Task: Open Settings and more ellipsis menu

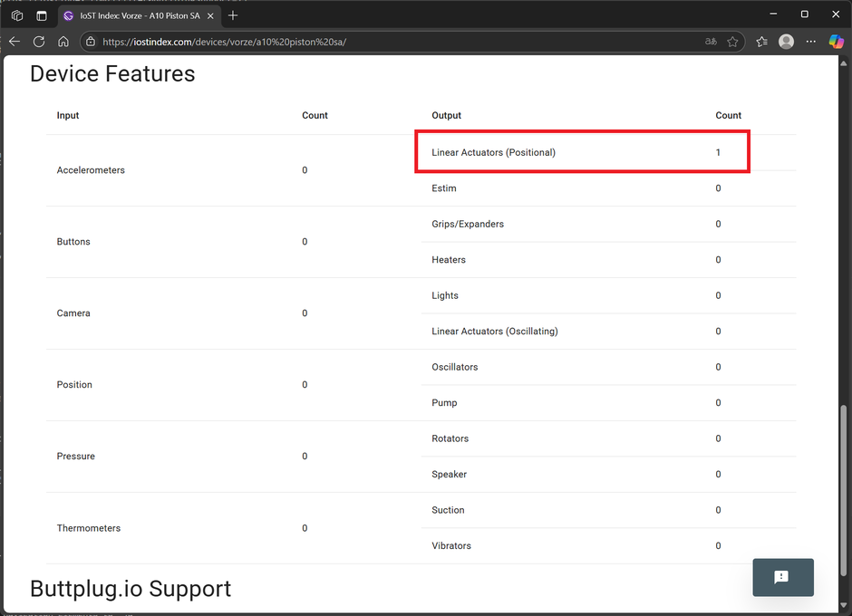Action: [810, 42]
